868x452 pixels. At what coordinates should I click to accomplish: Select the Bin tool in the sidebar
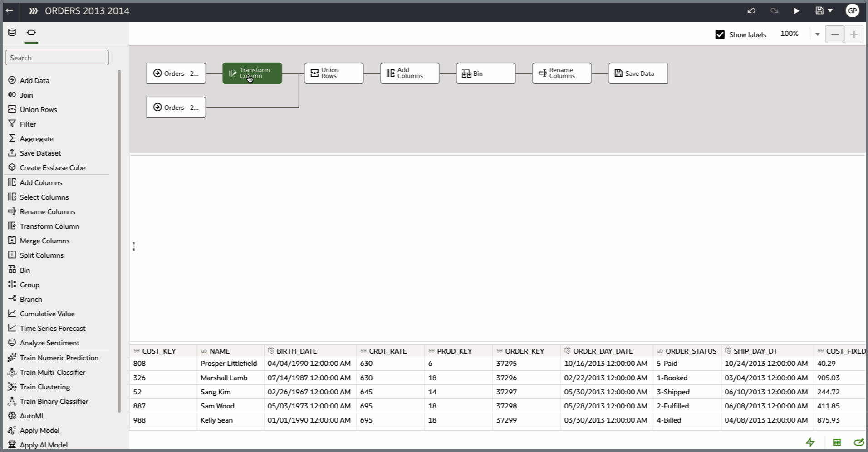(x=25, y=270)
